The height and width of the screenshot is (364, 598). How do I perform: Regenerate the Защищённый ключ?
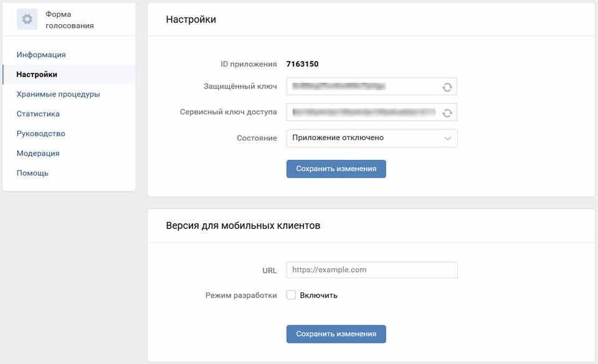(447, 86)
